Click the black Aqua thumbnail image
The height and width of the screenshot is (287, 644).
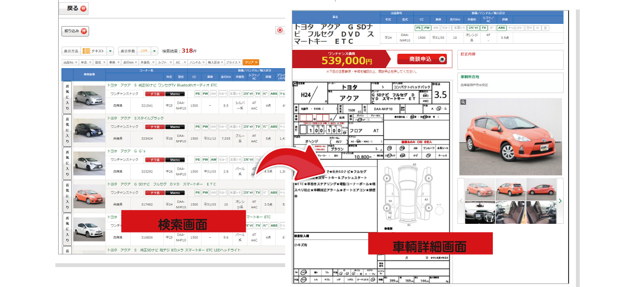point(89,130)
